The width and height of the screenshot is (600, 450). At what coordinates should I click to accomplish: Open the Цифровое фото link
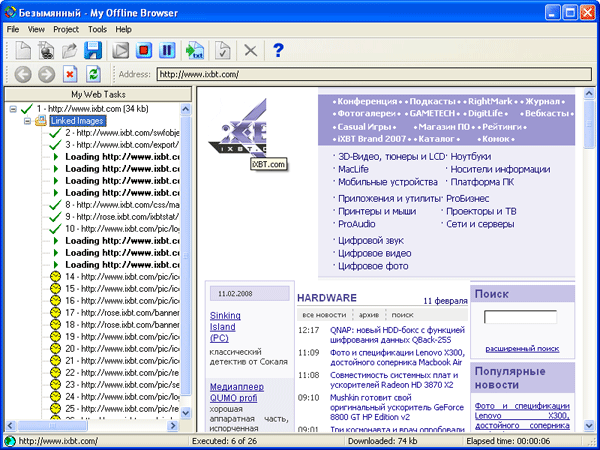(x=373, y=266)
